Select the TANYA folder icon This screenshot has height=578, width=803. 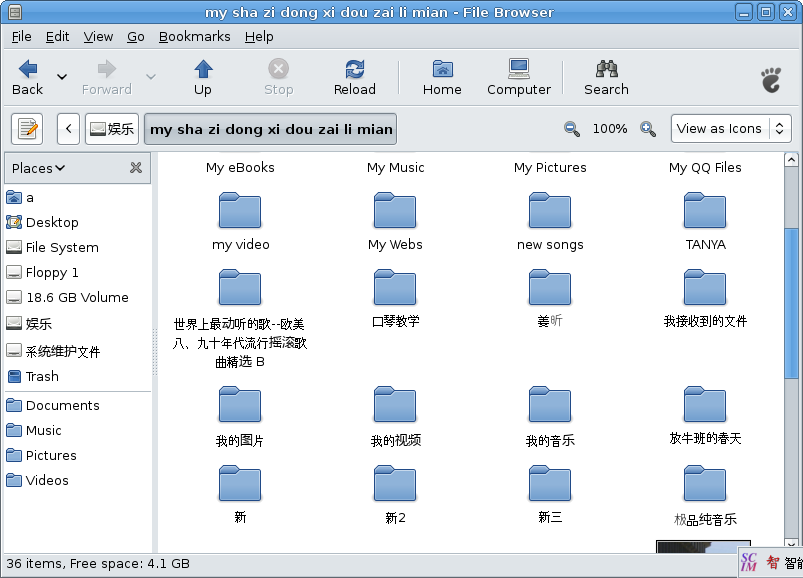point(705,210)
